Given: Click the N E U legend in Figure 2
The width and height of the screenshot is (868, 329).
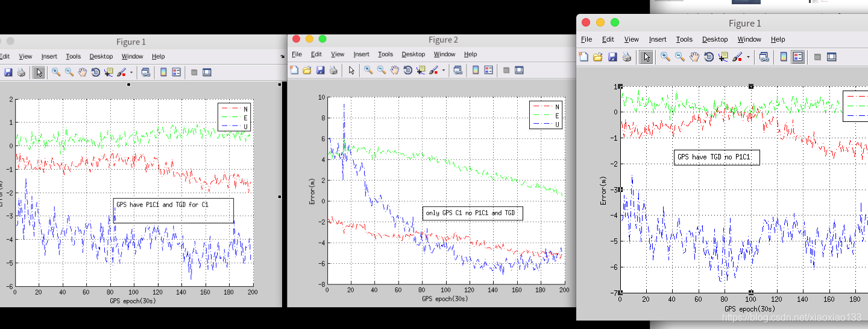Looking at the screenshot, I should 546,115.
